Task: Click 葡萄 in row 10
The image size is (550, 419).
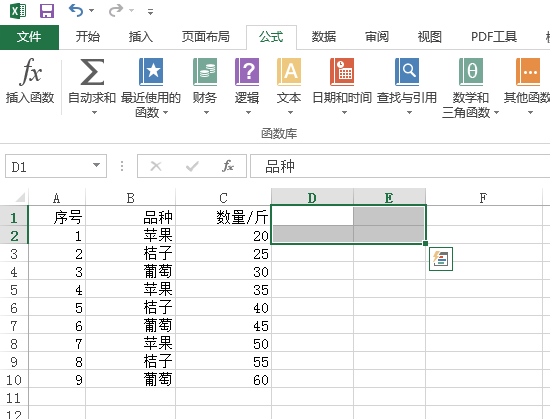Action: [130, 380]
